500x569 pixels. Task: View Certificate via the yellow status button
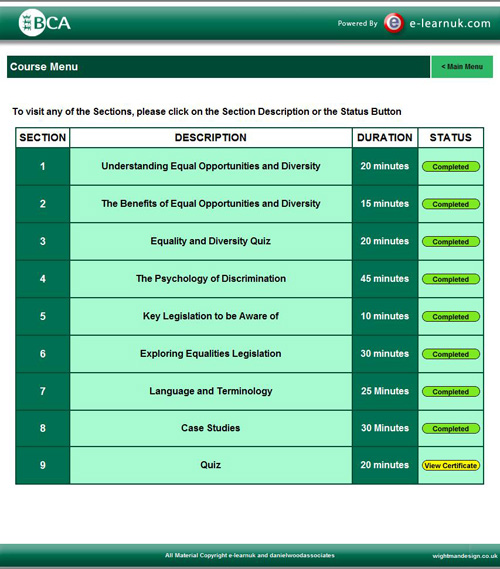[x=451, y=466]
